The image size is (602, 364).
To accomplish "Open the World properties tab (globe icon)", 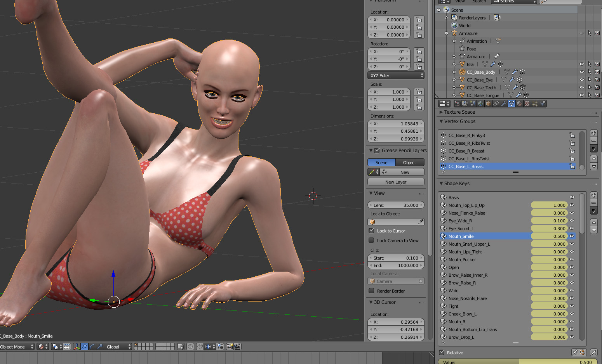I will [480, 104].
